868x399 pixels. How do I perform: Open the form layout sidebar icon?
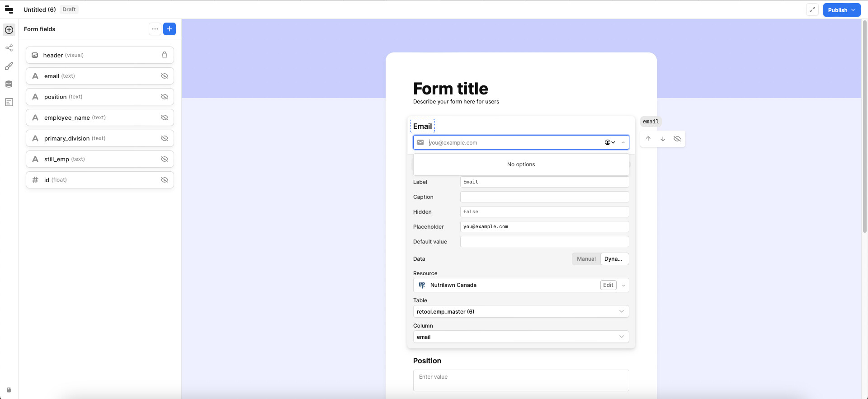point(9,102)
